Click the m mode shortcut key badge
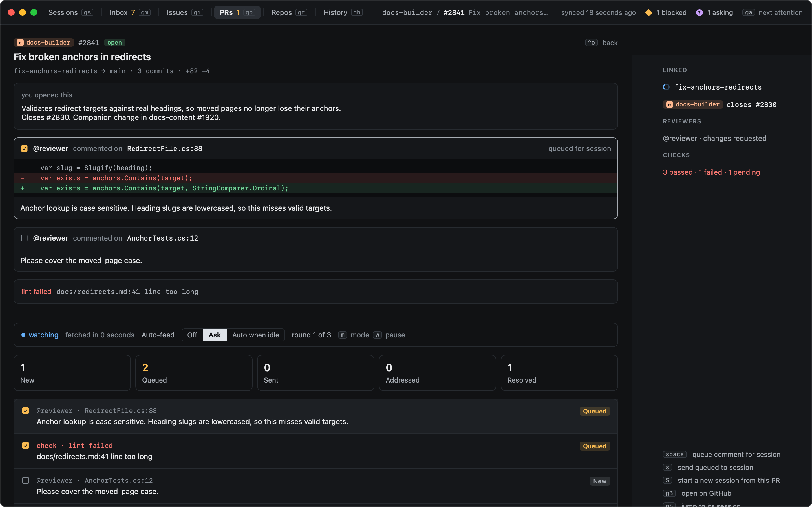 click(x=342, y=335)
